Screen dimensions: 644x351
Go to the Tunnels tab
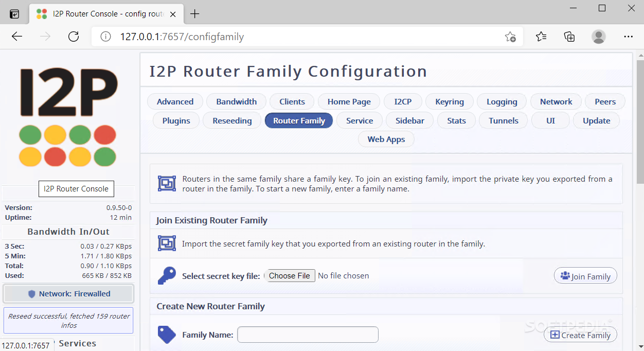click(504, 121)
